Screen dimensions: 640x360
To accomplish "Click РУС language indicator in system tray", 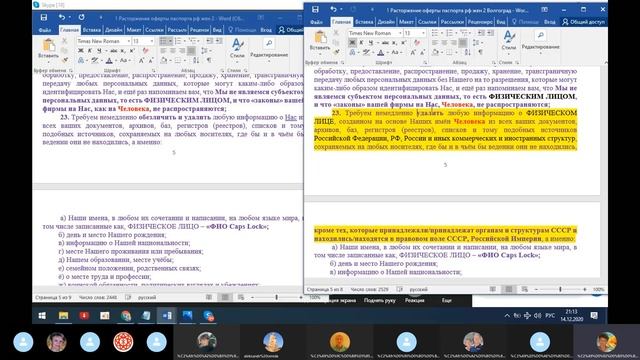I will point(550,316).
